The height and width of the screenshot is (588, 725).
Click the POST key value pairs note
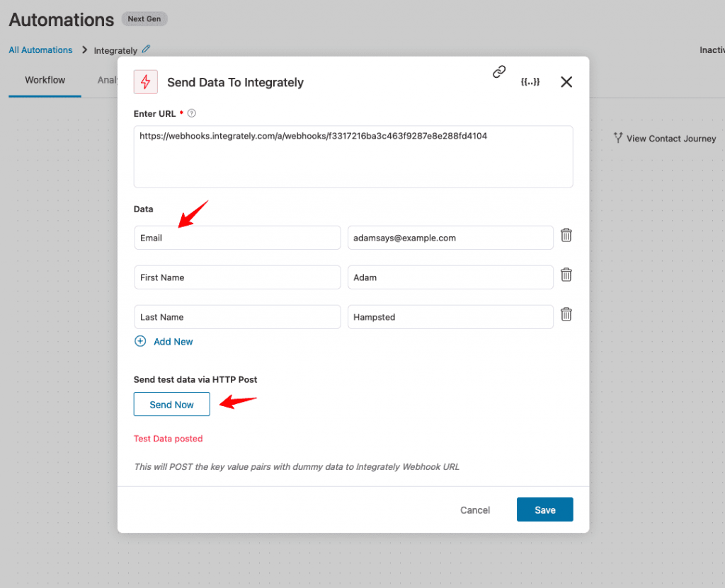click(x=297, y=467)
